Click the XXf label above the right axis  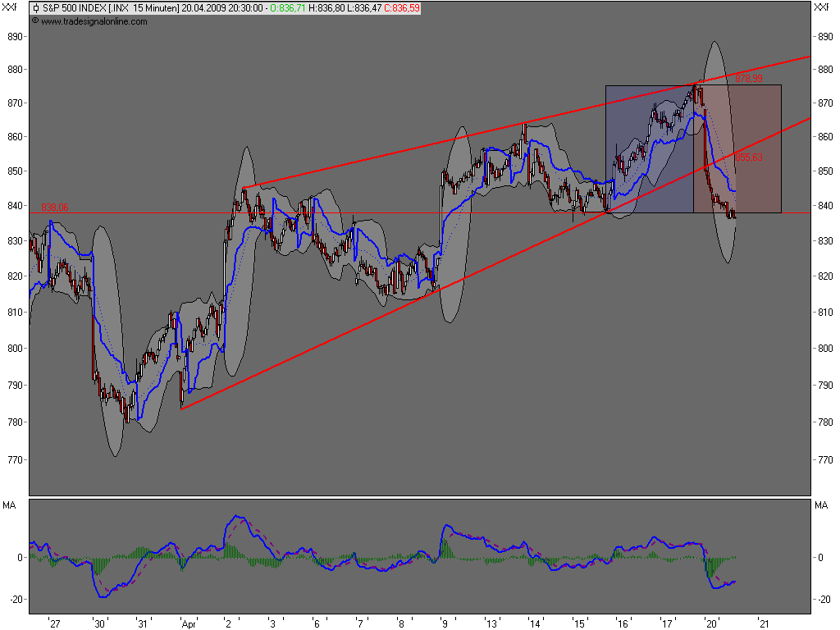821,7
